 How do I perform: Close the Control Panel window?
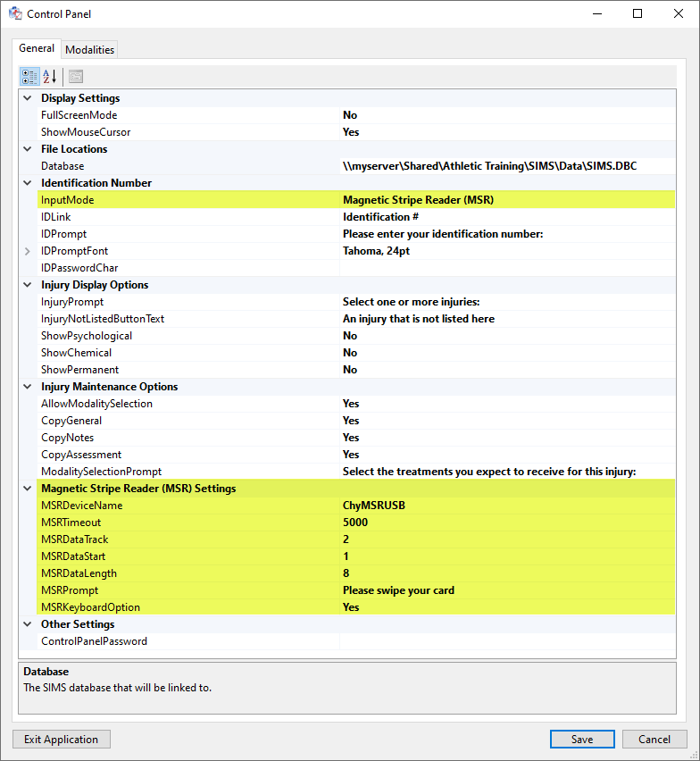click(679, 13)
